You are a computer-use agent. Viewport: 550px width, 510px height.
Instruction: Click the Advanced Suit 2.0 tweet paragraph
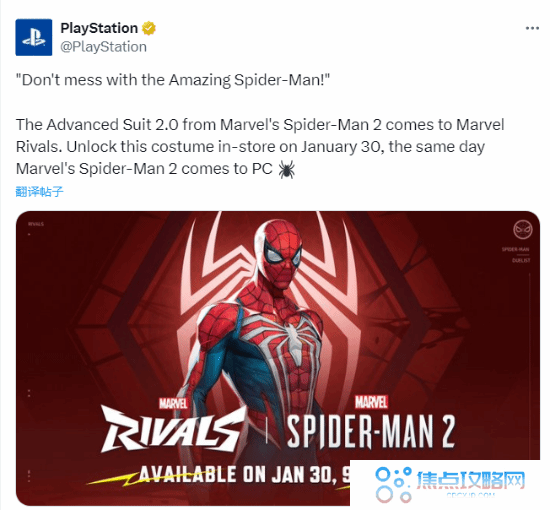(x=260, y=147)
